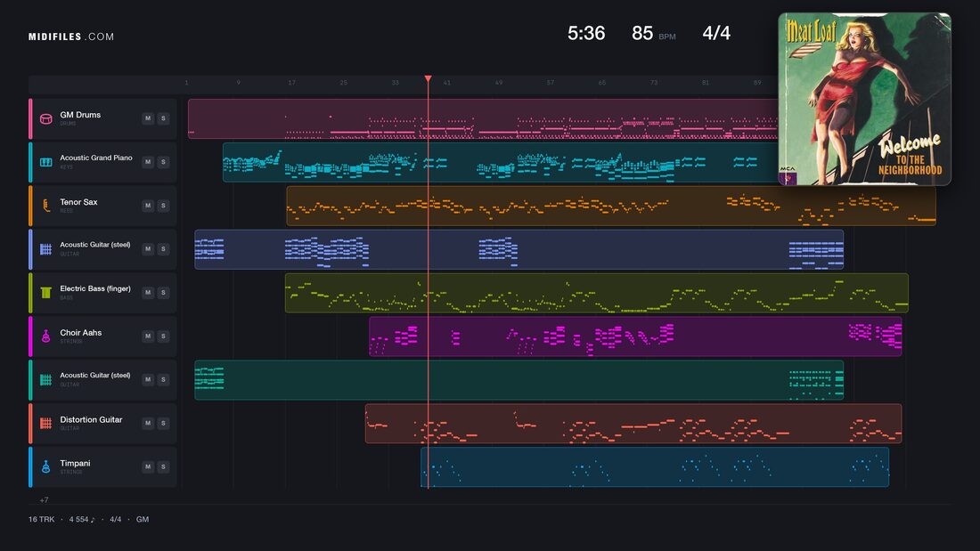This screenshot has height=551, width=980.
Task: Mute the Tenor Sax track
Action: pyautogui.click(x=148, y=206)
